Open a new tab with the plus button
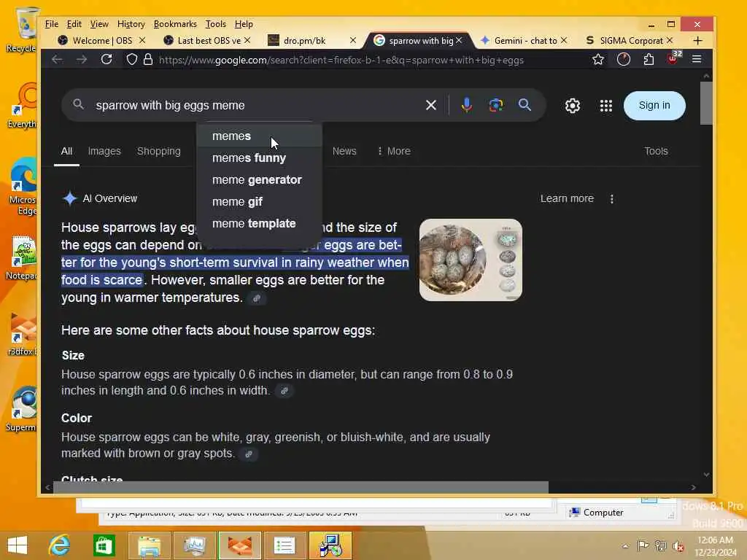Image resolution: width=747 pixels, height=560 pixels. (697, 41)
